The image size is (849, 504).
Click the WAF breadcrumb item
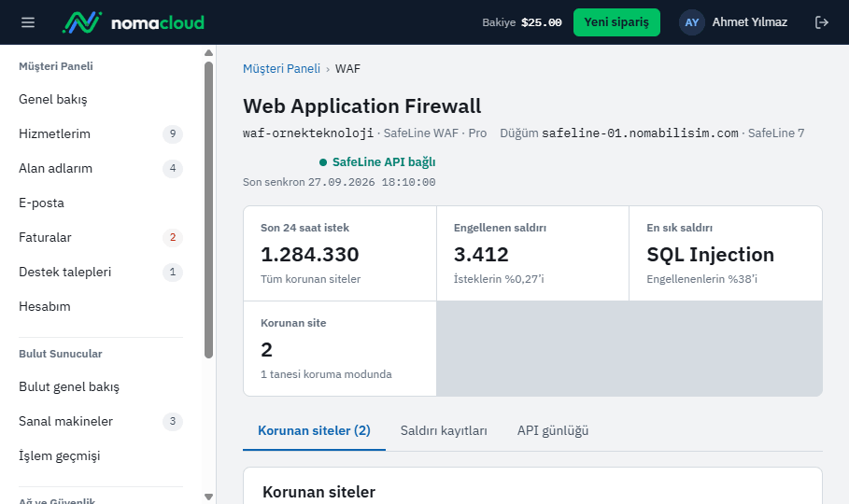(347, 69)
